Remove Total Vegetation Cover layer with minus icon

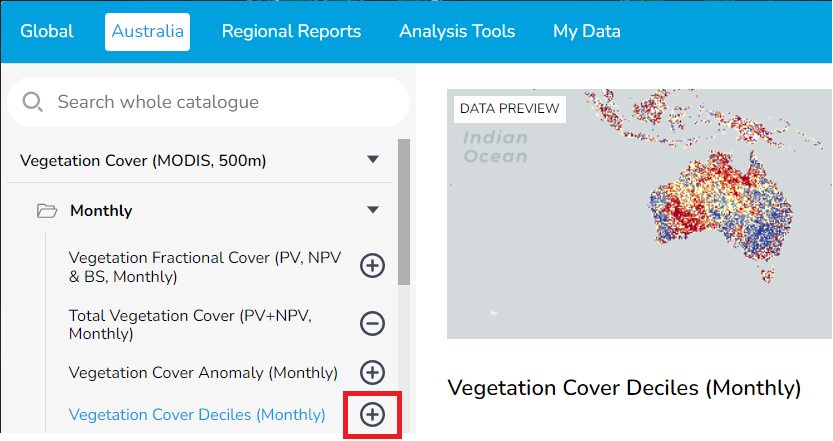pyautogui.click(x=372, y=323)
